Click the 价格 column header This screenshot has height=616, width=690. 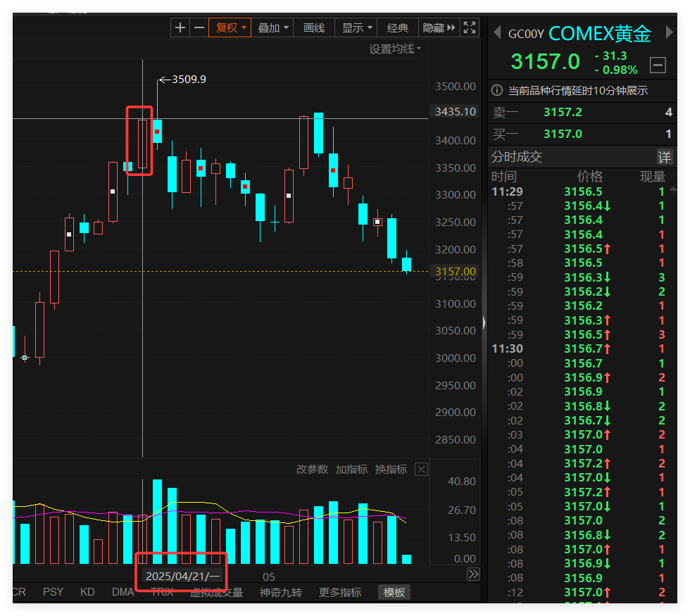590,177
